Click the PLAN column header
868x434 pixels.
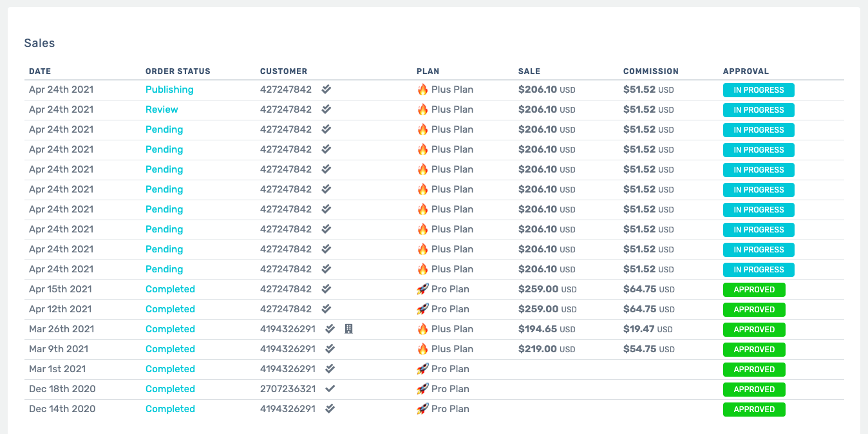pyautogui.click(x=428, y=71)
